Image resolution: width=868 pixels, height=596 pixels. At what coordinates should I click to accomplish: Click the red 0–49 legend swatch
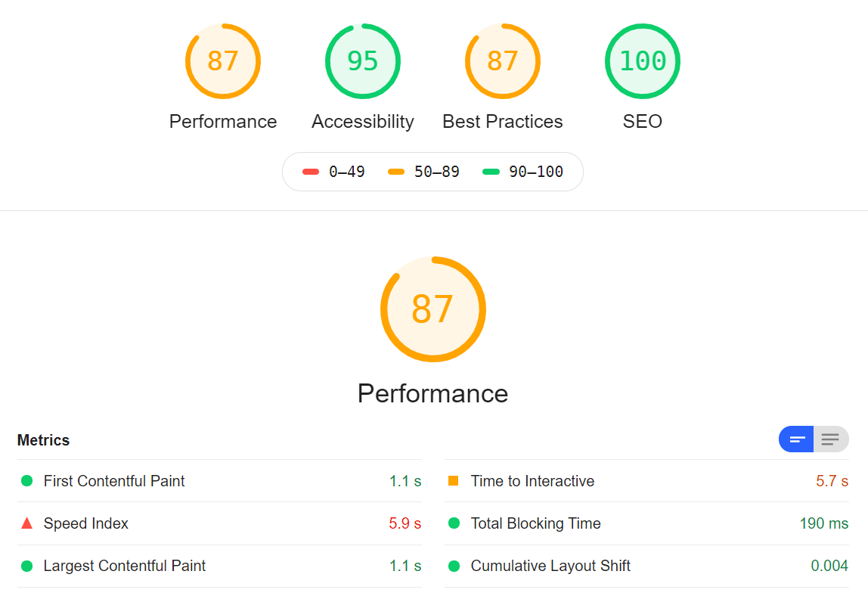pyautogui.click(x=311, y=172)
